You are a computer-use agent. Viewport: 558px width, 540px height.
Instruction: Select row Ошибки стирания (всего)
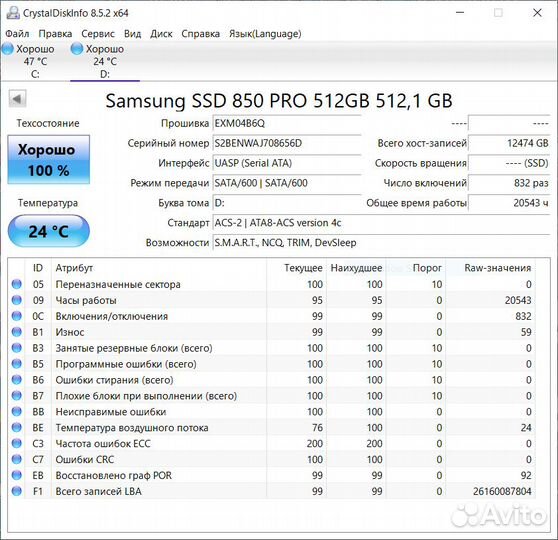click(272, 379)
